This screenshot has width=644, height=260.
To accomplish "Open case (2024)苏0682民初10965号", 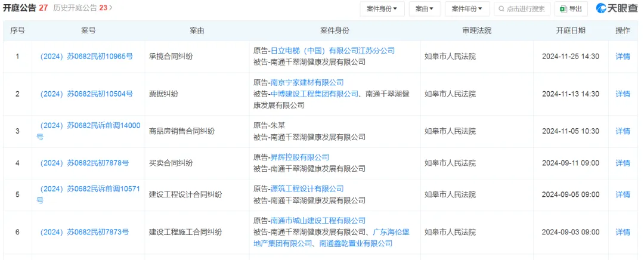I will point(86,57).
